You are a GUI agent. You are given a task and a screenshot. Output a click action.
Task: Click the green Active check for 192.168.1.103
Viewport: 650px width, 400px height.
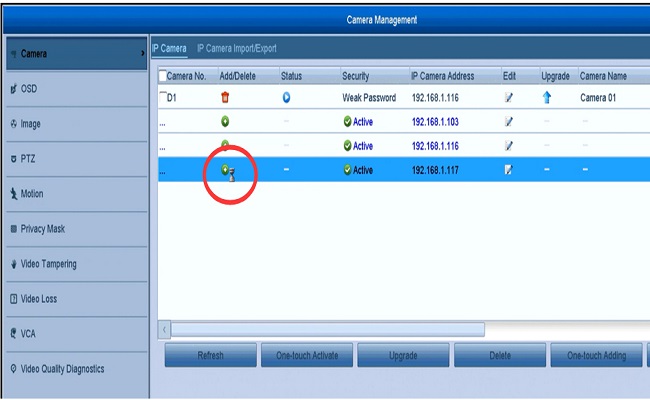pyautogui.click(x=347, y=121)
